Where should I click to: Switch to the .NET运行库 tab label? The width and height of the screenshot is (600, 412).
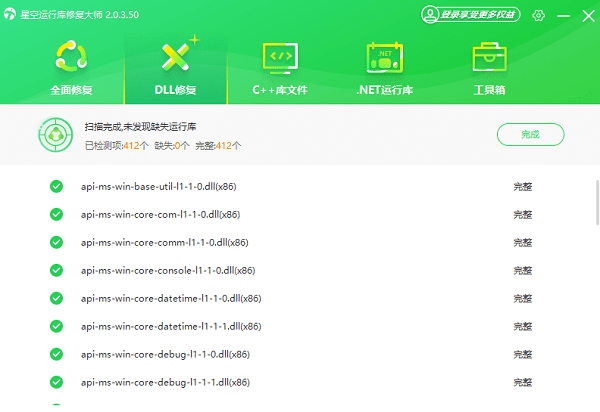pyautogui.click(x=384, y=90)
